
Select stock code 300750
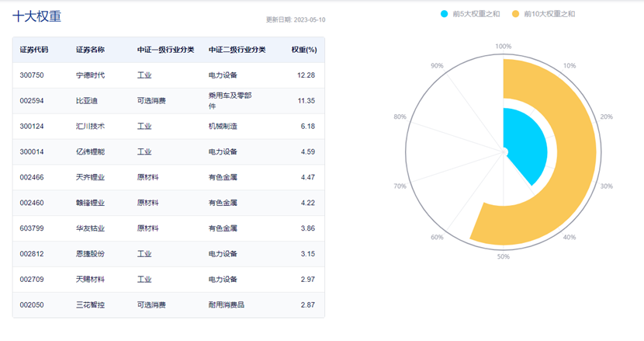pos(32,75)
